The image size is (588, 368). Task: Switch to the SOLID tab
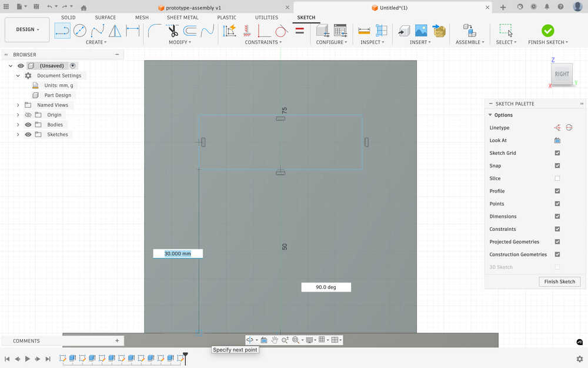coord(68,17)
